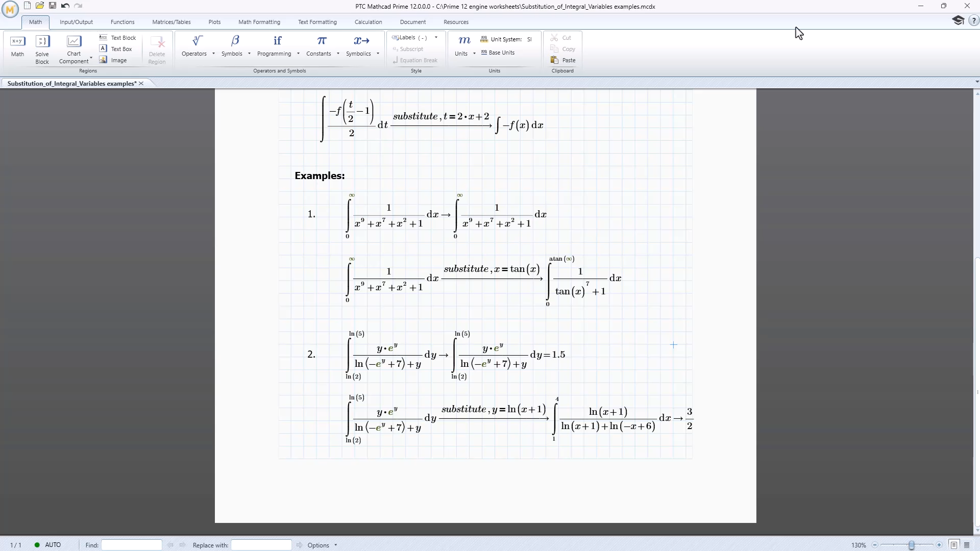Image resolution: width=980 pixels, height=551 pixels.
Task: Open the Text Formatting ribbon tab
Action: (x=317, y=22)
